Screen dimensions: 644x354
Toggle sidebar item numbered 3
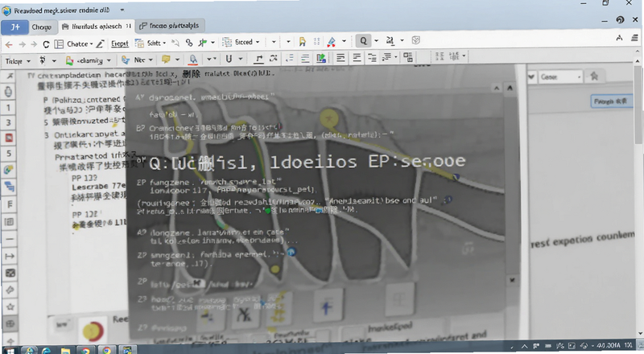coord(8,123)
